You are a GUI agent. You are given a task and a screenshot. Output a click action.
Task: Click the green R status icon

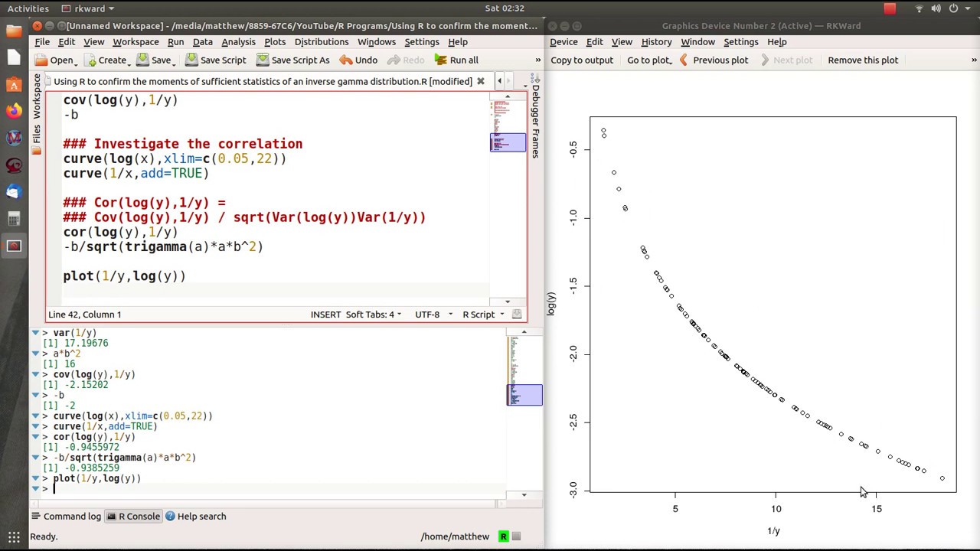point(504,536)
